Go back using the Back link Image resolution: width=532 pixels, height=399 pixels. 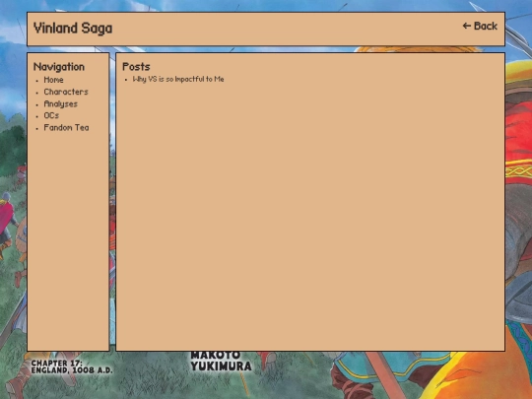pyautogui.click(x=480, y=27)
